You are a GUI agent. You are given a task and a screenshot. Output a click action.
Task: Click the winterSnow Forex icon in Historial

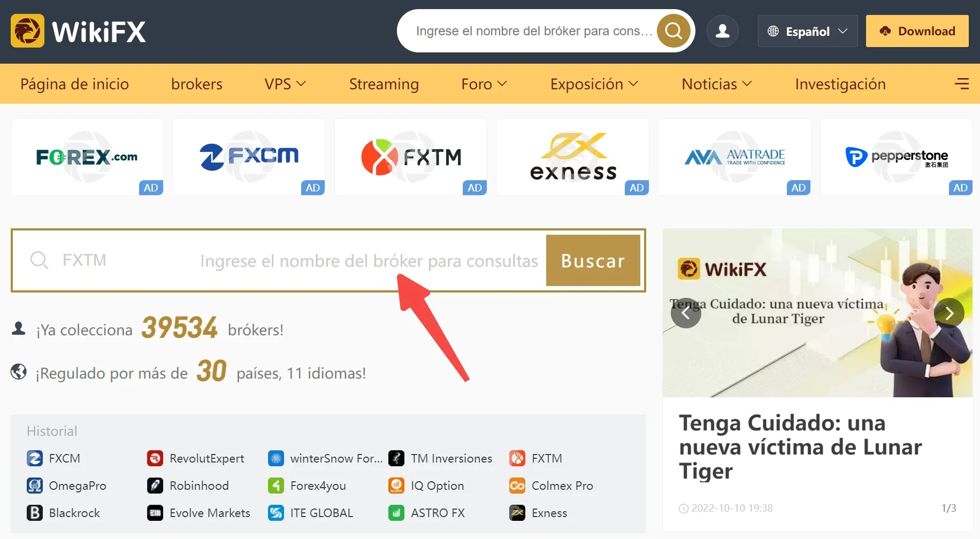(276, 458)
